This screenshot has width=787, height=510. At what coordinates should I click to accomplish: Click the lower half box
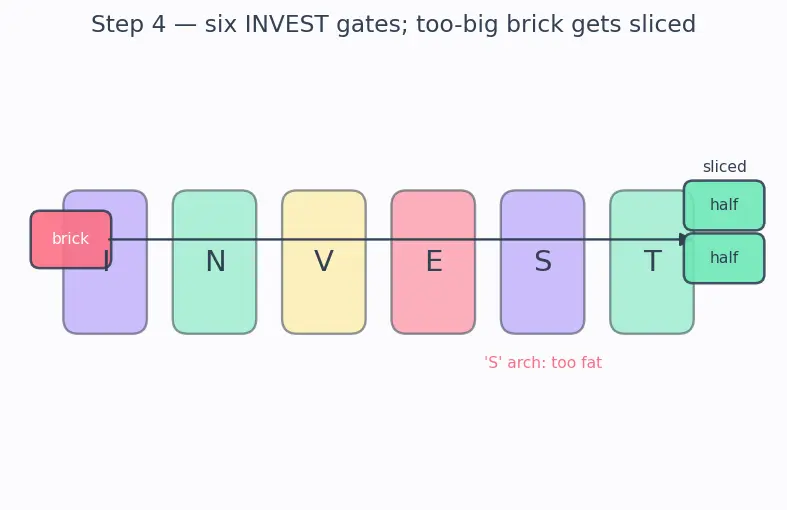tap(724, 258)
